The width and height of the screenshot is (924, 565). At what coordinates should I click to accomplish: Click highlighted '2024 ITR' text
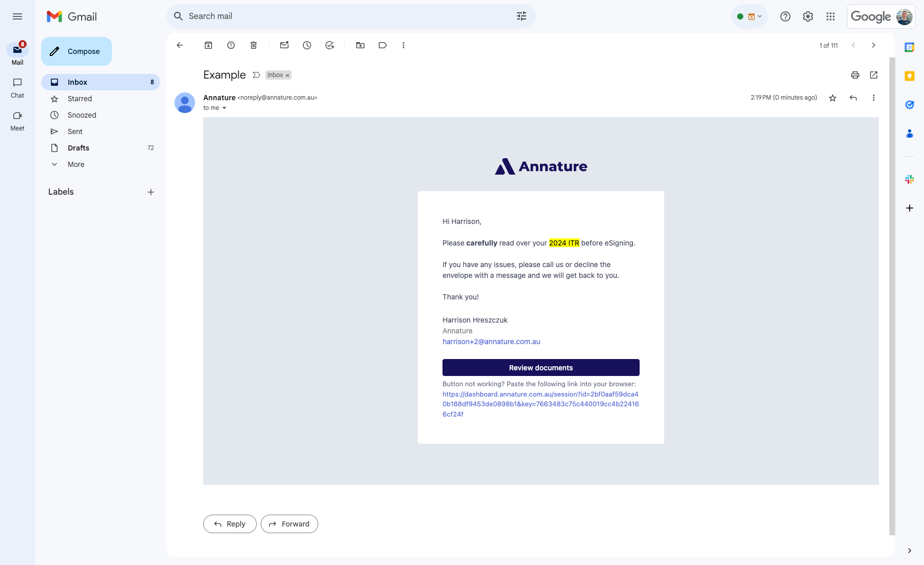coord(564,243)
